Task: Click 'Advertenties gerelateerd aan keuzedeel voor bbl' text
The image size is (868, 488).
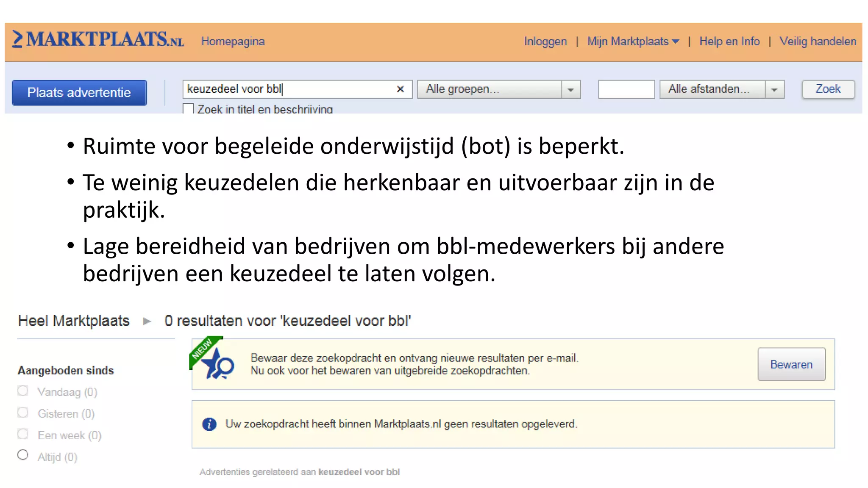Action: tap(300, 472)
